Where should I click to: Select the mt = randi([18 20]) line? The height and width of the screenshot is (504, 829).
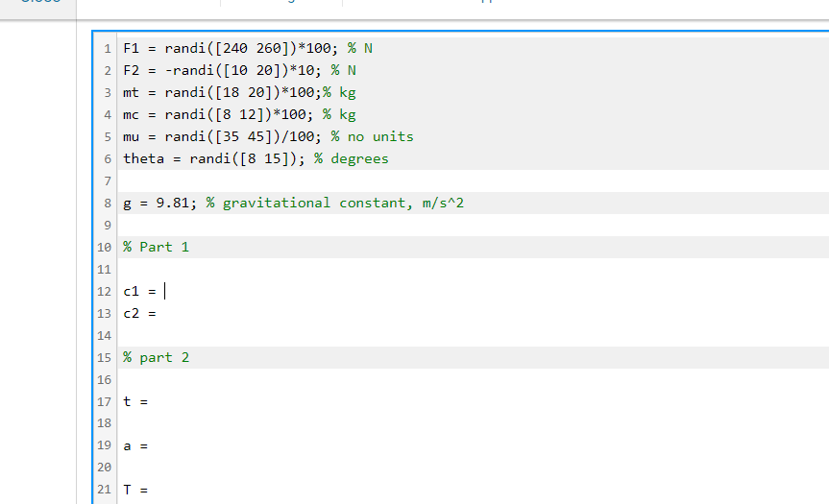pos(239,93)
